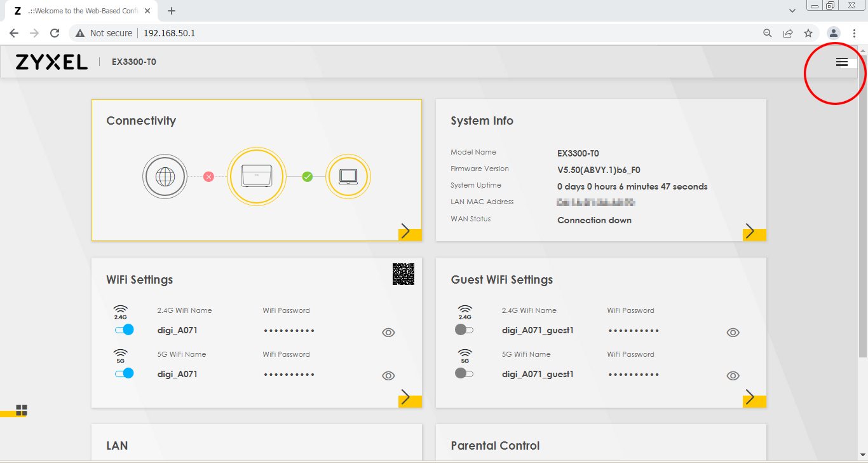The image size is (868, 463).
Task: Expand the Connectivity card arrow
Action: point(409,231)
